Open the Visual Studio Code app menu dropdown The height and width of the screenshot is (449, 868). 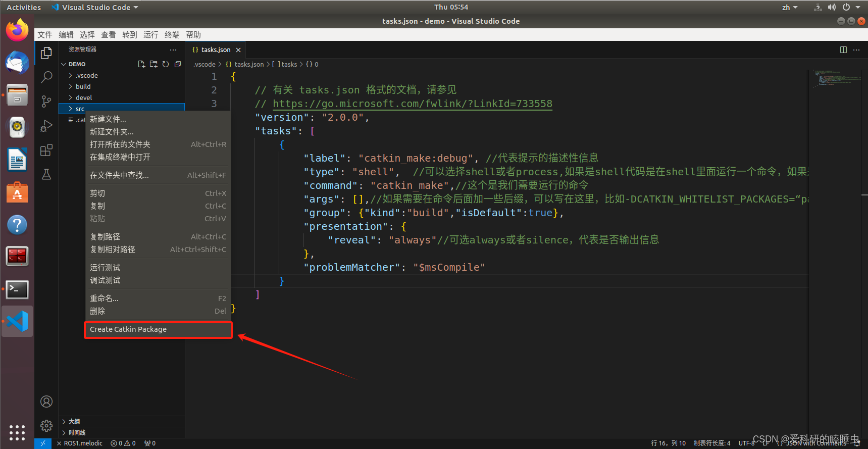pyautogui.click(x=94, y=7)
